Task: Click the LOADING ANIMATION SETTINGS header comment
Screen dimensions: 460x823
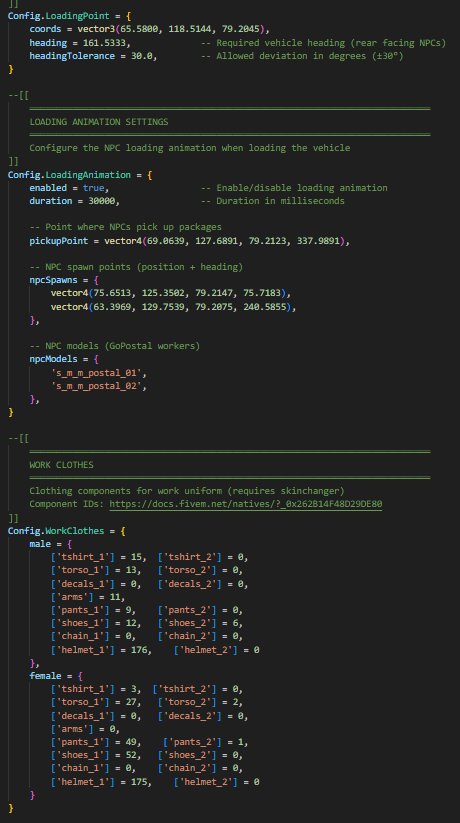Action: (99, 122)
